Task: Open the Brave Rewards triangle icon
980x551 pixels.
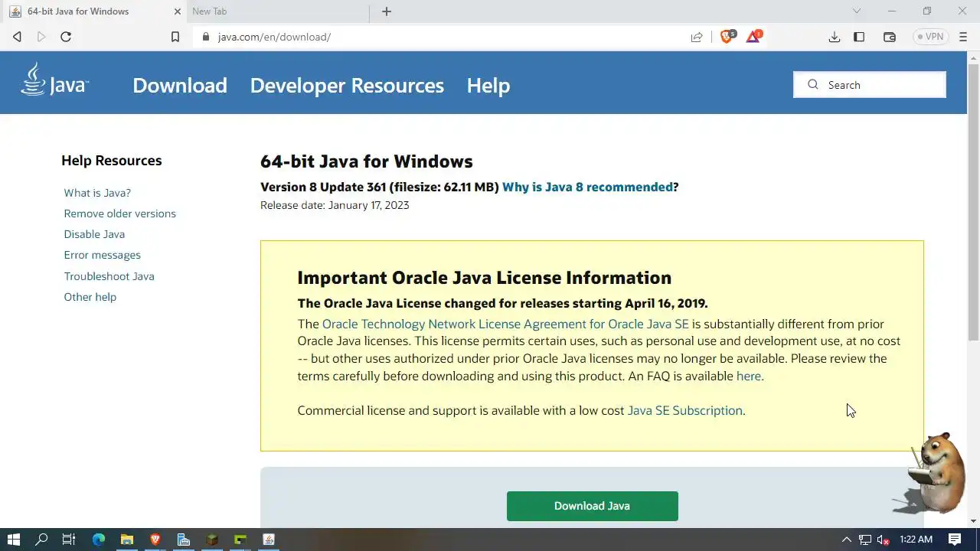Action: coord(753,36)
